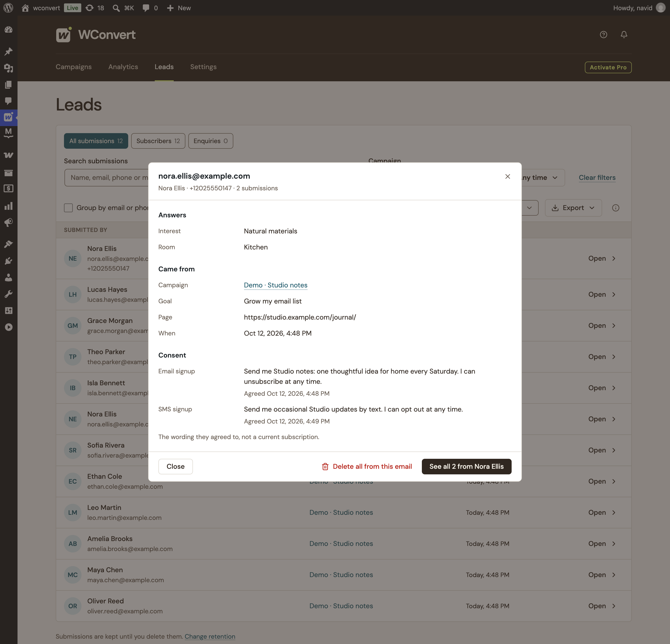Click the play circle sidebar icon

(9, 327)
